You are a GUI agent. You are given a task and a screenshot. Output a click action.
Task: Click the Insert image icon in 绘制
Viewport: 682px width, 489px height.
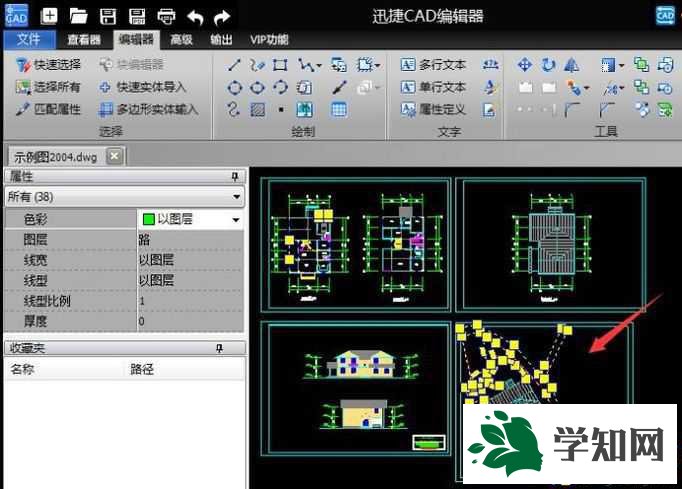point(304,110)
